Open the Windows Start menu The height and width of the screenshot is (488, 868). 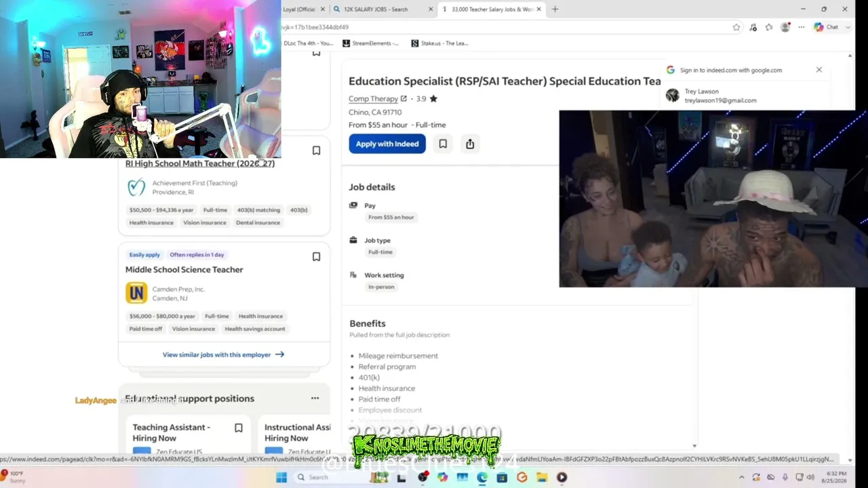coord(281,477)
